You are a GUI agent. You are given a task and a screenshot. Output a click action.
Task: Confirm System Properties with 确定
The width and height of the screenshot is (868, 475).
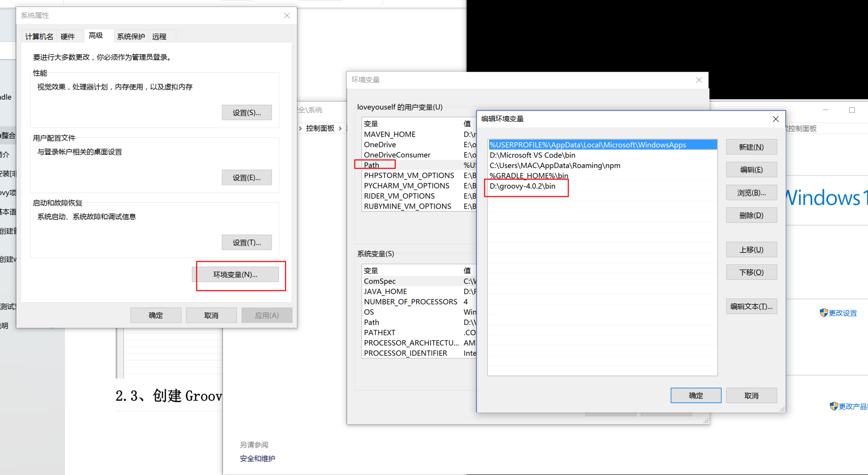click(156, 315)
